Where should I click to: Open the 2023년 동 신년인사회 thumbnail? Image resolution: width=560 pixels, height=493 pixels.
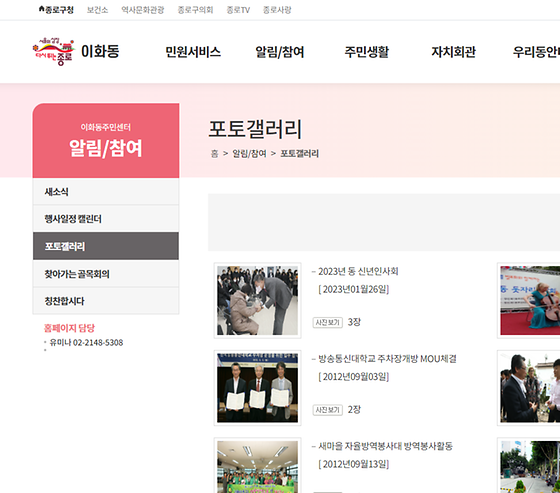[x=257, y=300]
